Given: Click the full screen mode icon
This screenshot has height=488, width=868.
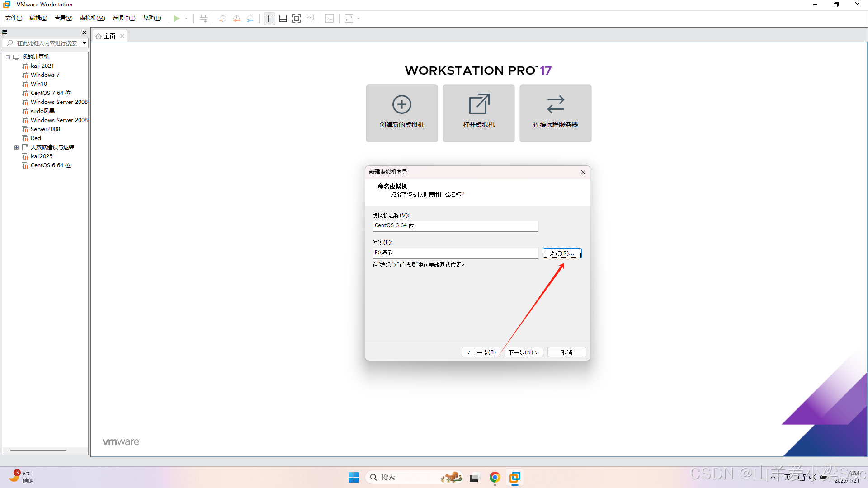Looking at the screenshot, I should (297, 19).
